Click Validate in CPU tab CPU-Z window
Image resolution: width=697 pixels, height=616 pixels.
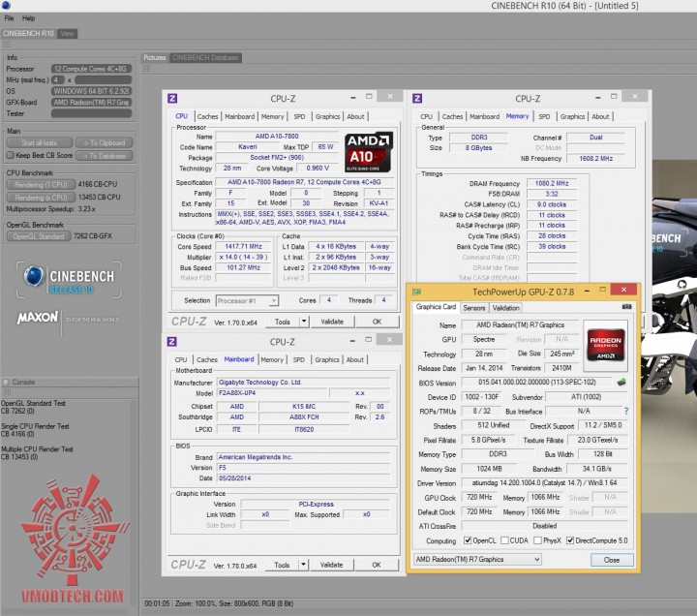[x=332, y=322]
